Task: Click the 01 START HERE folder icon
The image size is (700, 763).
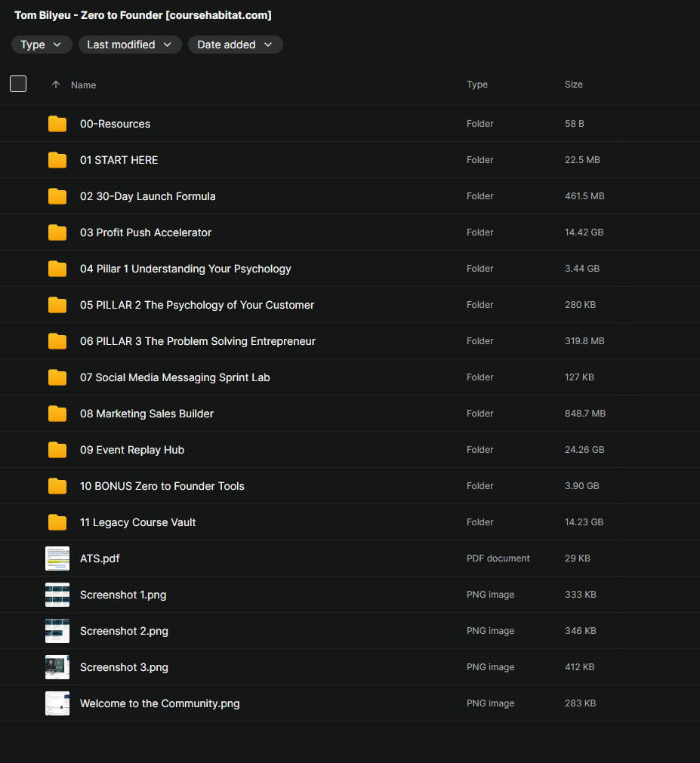Action: click(x=57, y=160)
